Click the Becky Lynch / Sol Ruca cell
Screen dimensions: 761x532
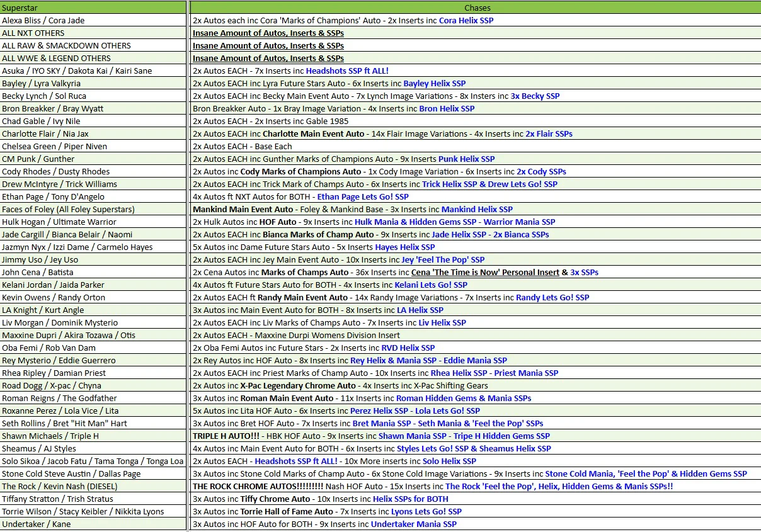[x=93, y=96]
